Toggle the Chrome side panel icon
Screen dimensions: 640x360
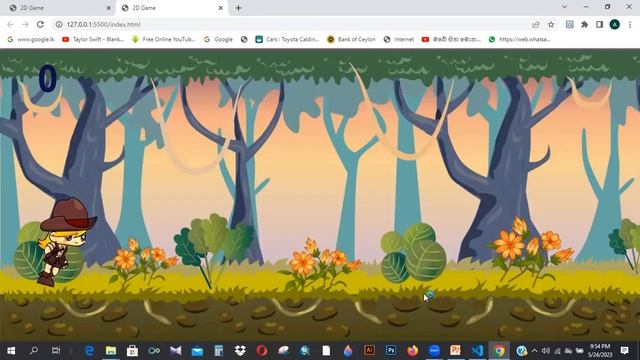(x=600, y=24)
